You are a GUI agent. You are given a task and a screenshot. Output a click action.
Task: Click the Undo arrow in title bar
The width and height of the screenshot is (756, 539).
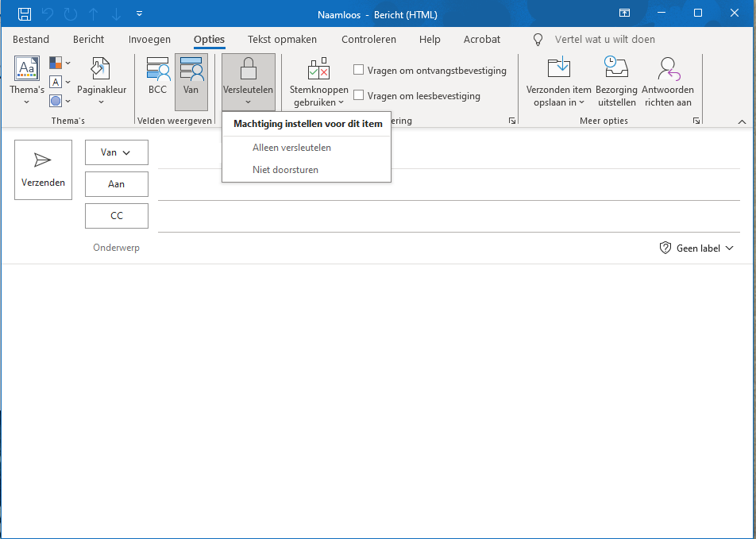click(48, 14)
